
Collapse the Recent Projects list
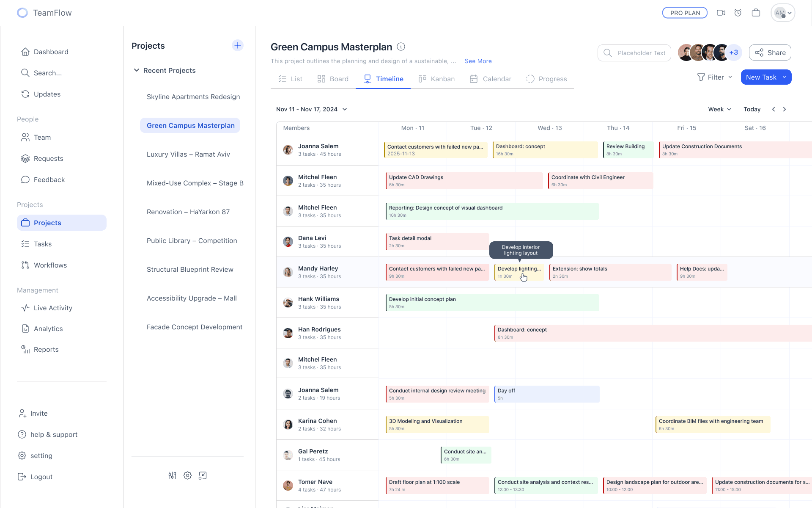(136, 70)
